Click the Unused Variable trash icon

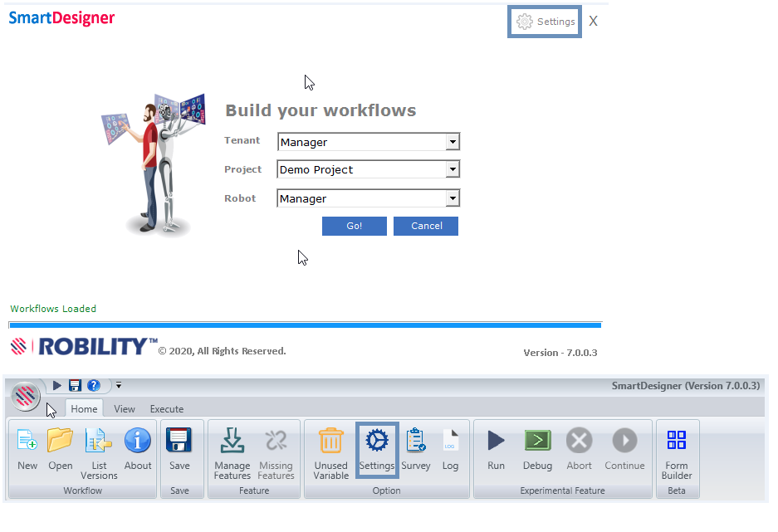(330, 440)
